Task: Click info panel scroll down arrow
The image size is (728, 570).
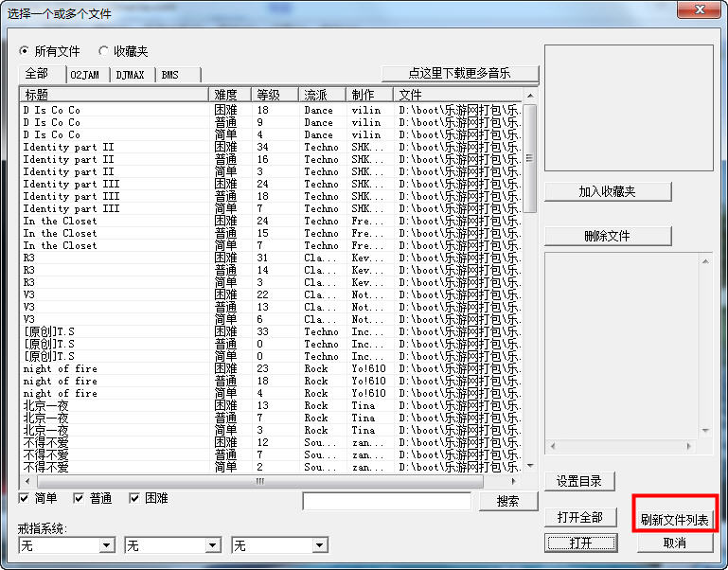Action: click(x=705, y=431)
